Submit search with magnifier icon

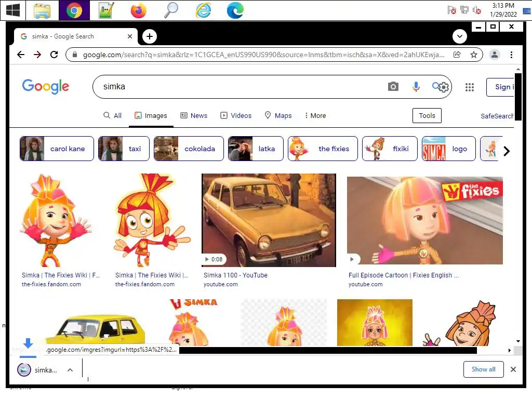pos(436,86)
